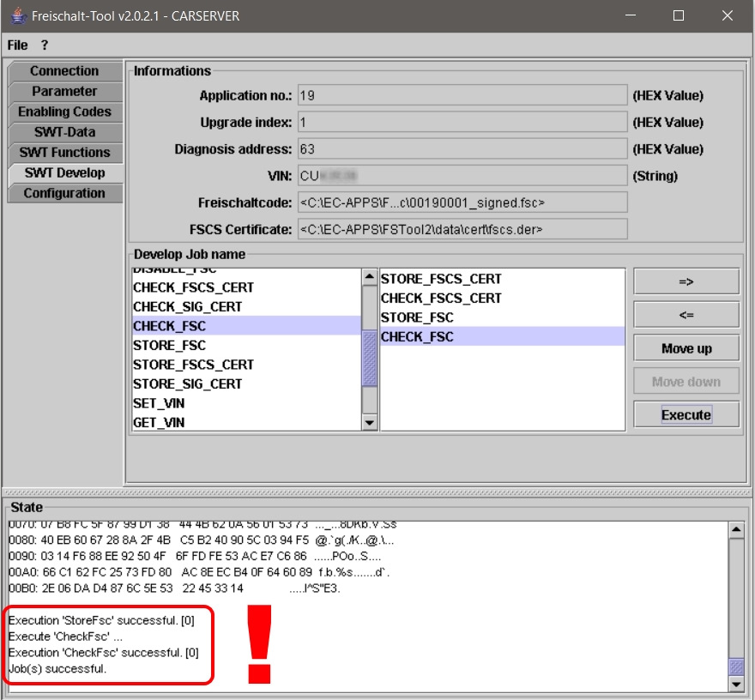Open the ? help menu
This screenshot has width=755, height=700.
pyautogui.click(x=45, y=45)
